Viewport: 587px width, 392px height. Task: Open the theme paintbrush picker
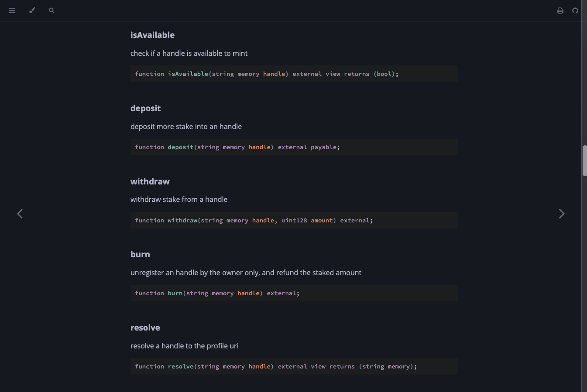tap(32, 10)
